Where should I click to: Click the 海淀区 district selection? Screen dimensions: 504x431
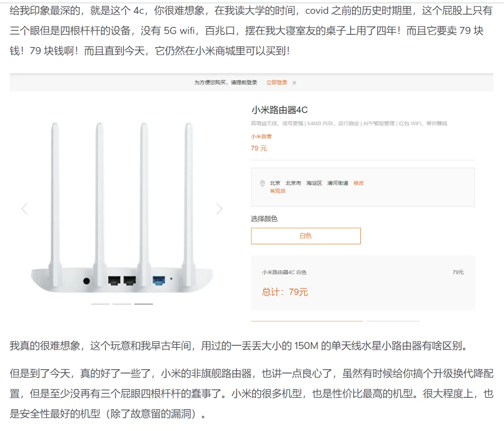[x=314, y=183]
